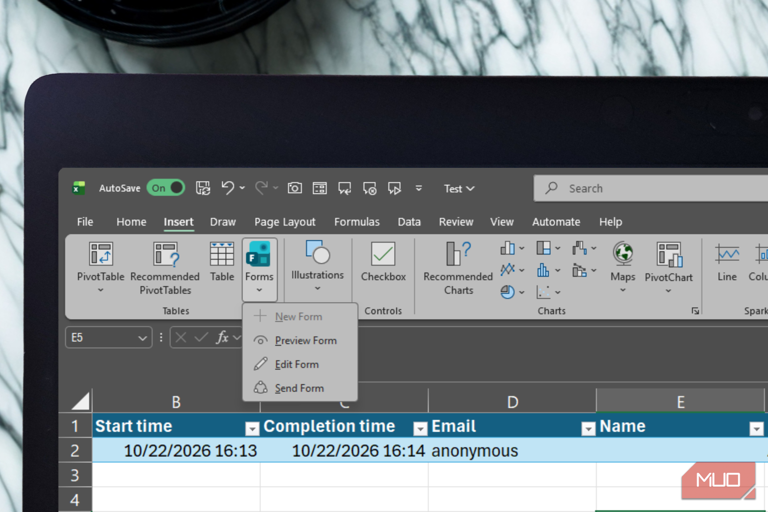Open Recommended Charts
768x512 pixels.
coord(458,268)
